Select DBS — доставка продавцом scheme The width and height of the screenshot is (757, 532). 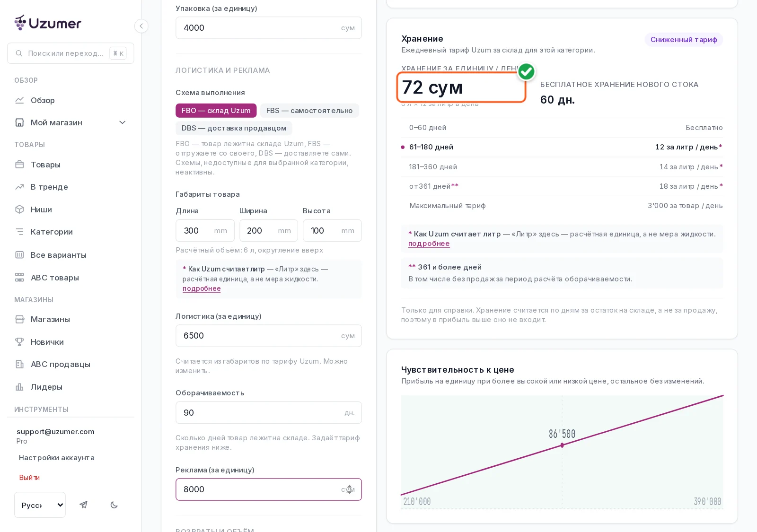point(234,128)
